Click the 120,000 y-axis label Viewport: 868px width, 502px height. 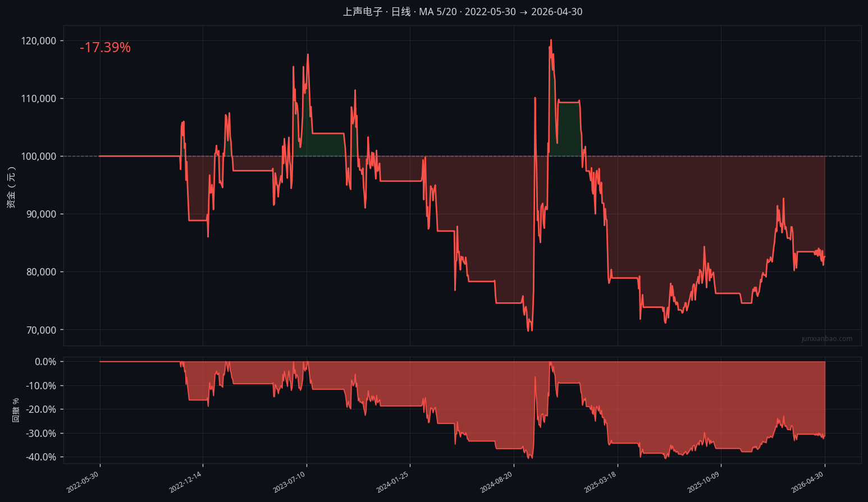[x=38, y=41]
